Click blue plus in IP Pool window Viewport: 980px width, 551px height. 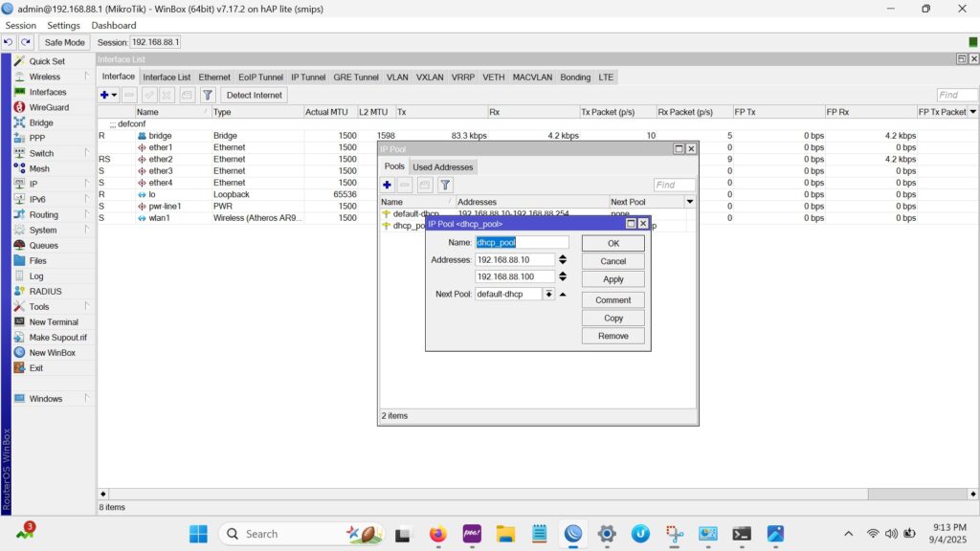387,185
